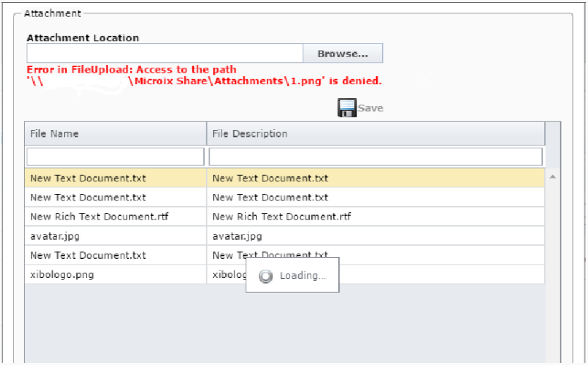Click the File Description filter box
The height and width of the screenshot is (365, 588).
(375, 157)
